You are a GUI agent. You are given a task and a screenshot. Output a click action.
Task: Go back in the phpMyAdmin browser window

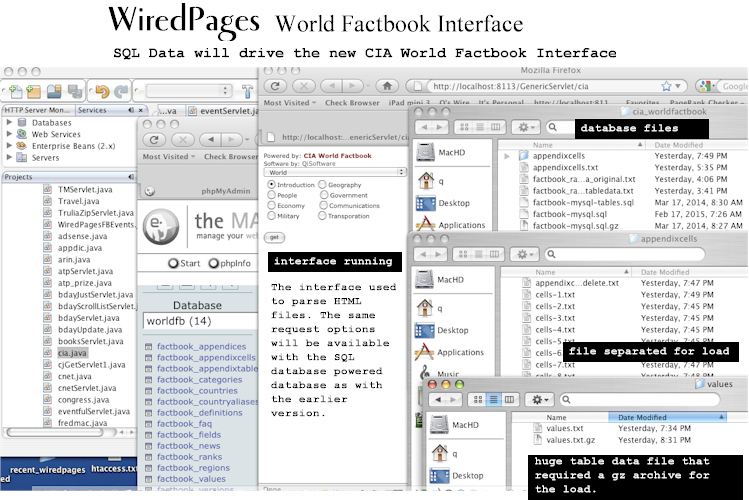pos(211,139)
